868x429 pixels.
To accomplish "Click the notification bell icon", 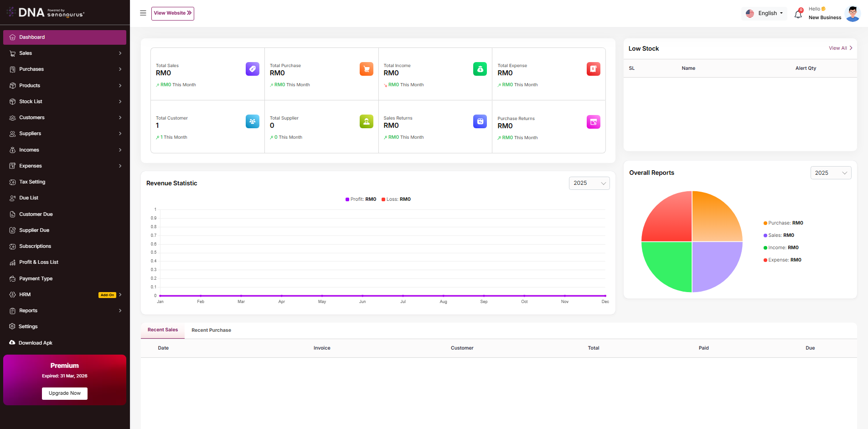I will click(x=798, y=14).
